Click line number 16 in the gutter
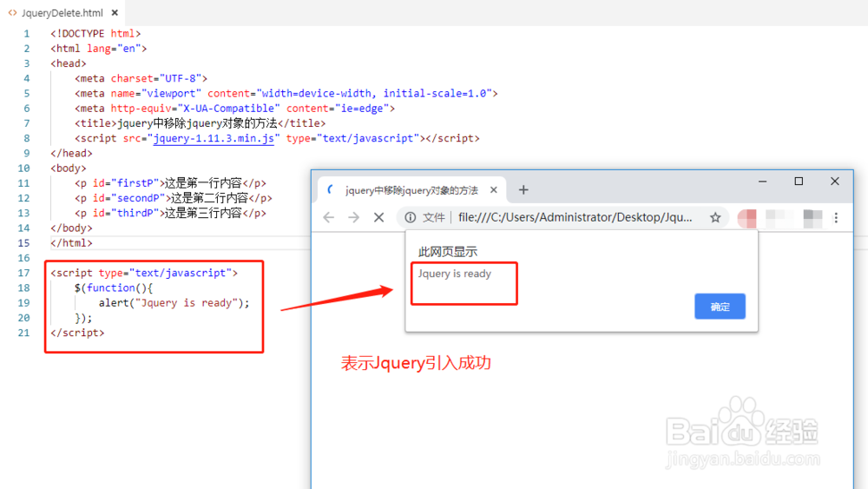 pos(23,258)
